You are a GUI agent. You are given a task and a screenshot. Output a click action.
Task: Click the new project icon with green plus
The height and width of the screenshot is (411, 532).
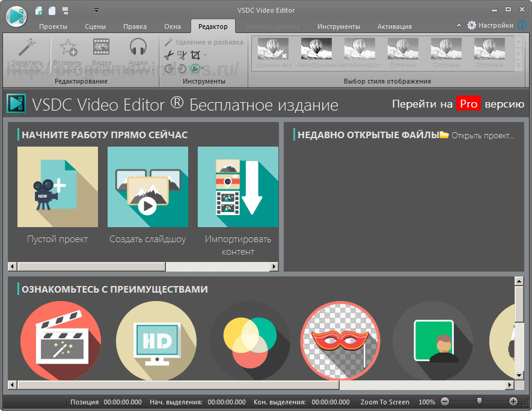38,11
